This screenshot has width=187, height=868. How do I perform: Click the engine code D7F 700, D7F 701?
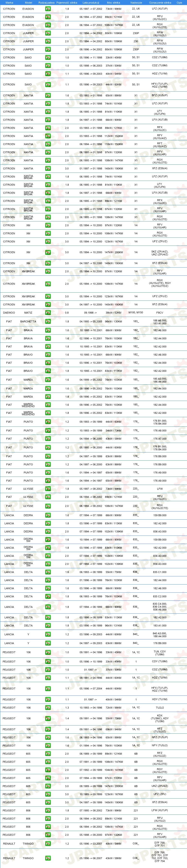point(160,844)
